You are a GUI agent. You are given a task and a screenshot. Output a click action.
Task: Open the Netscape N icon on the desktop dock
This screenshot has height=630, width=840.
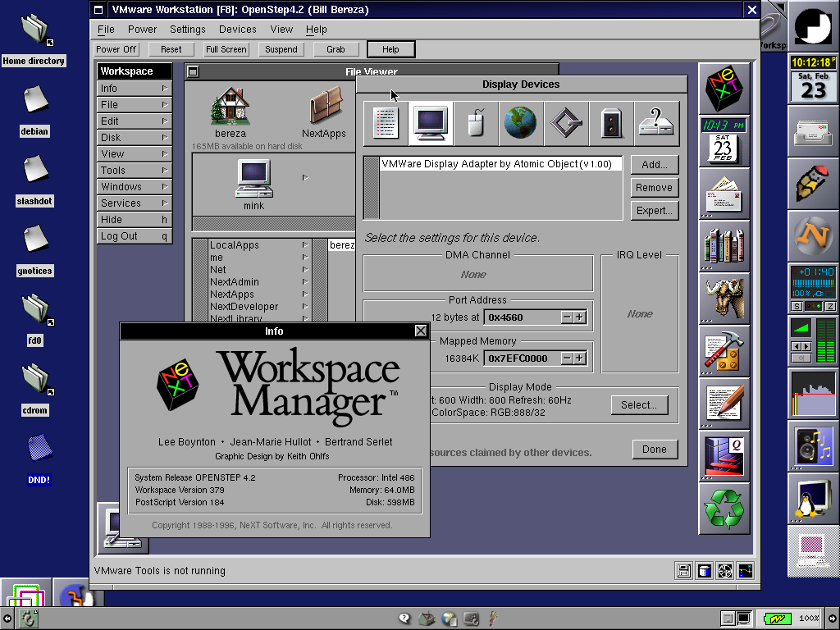pos(813,236)
